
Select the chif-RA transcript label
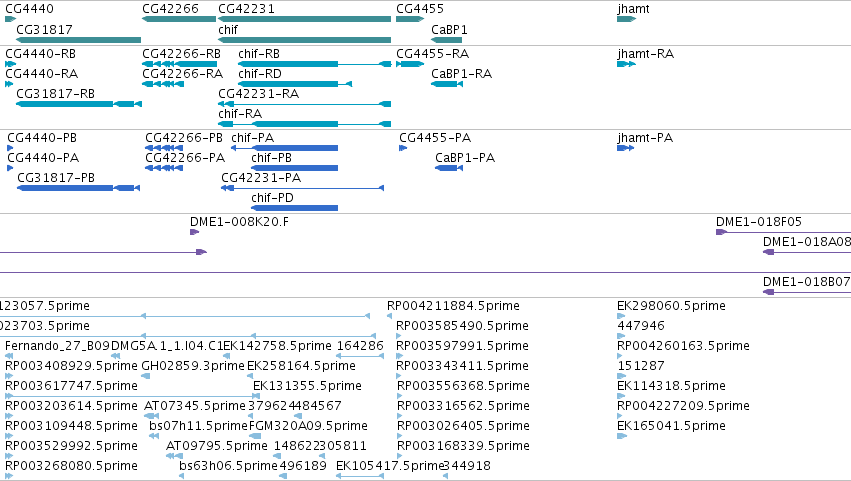[x=240, y=113]
